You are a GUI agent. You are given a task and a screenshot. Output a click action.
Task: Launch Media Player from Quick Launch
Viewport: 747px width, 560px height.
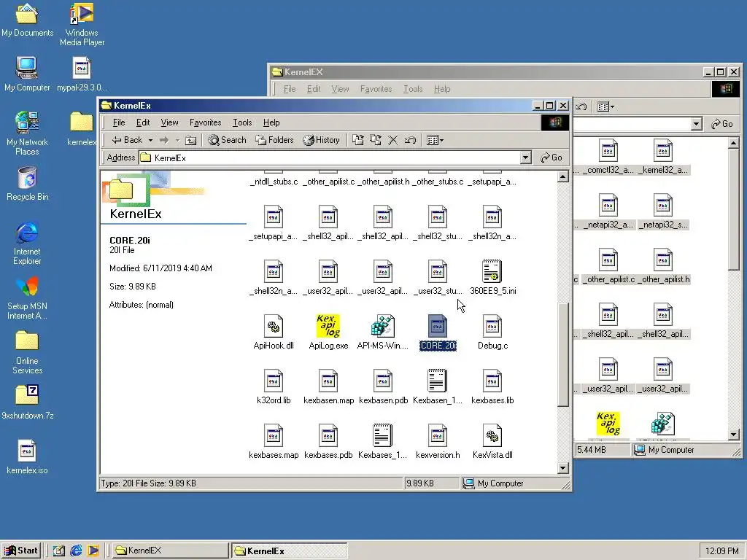93,551
